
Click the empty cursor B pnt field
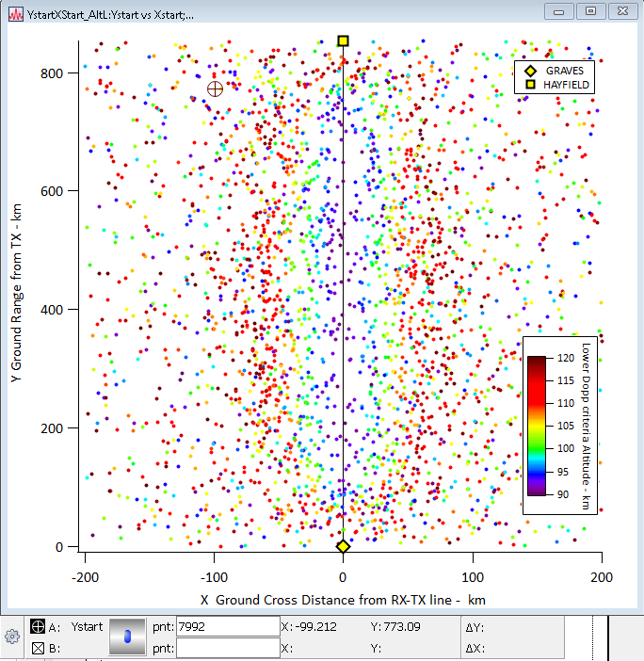(x=227, y=648)
